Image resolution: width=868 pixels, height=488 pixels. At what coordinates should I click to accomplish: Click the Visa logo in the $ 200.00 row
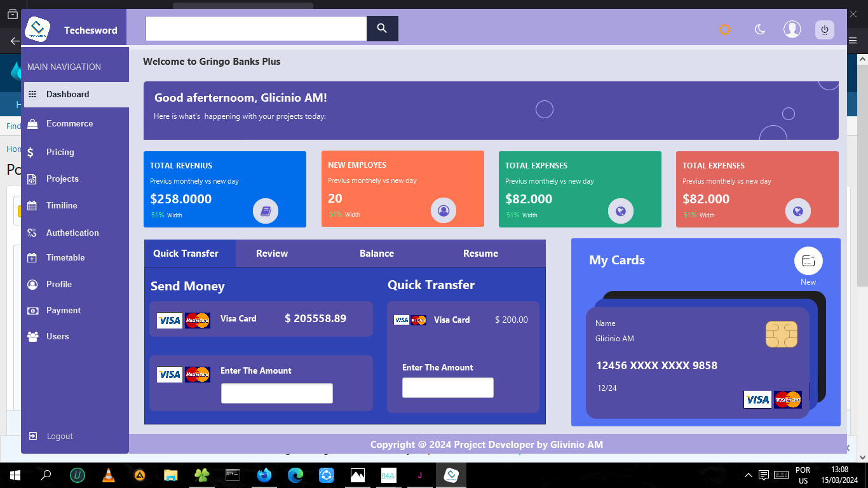(x=402, y=320)
